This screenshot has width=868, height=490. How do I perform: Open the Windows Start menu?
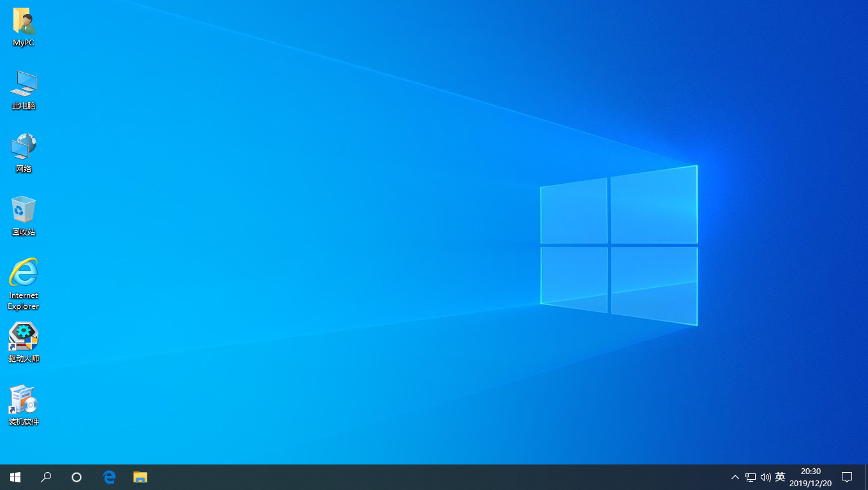tap(15, 477)
